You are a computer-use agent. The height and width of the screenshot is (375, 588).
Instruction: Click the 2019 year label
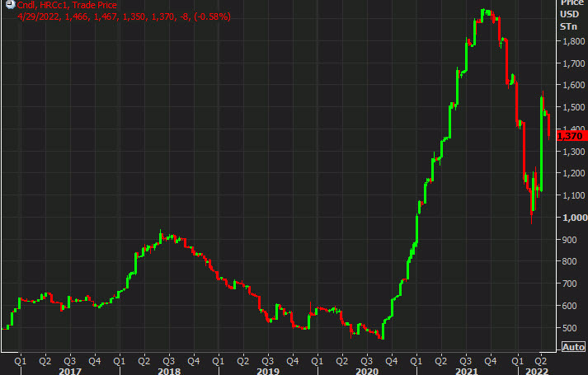pos(268,369)
